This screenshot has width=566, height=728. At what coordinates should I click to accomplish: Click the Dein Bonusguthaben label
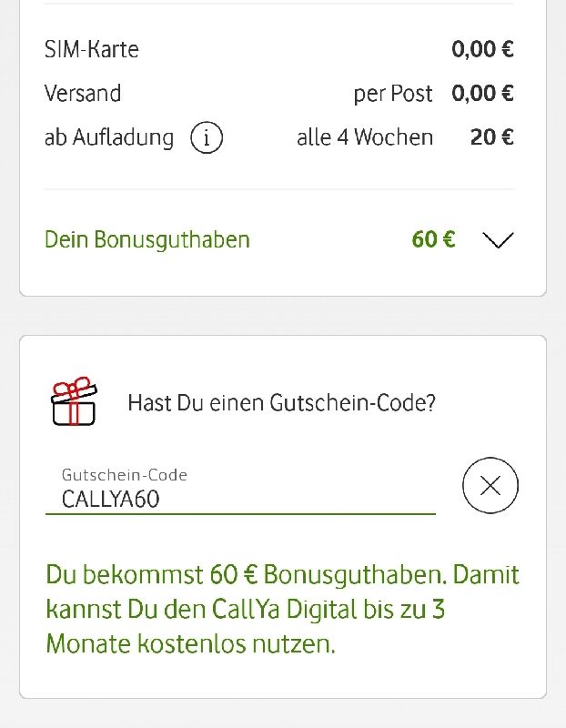click(x=147, y=240)
